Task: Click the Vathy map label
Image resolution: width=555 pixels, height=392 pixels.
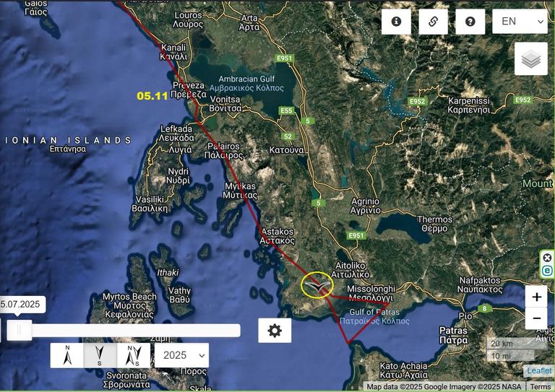Action: pyautogui.click(x=179, y=295)
